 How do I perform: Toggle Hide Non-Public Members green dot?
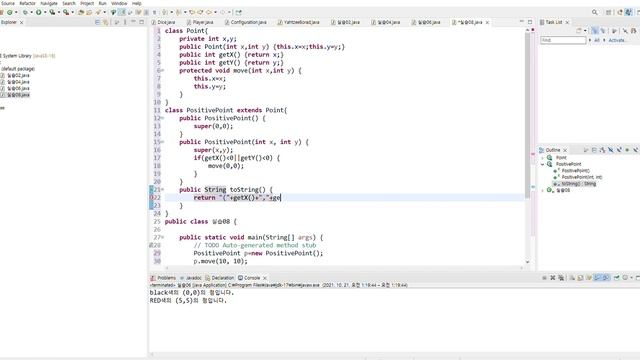click(627, 150)
